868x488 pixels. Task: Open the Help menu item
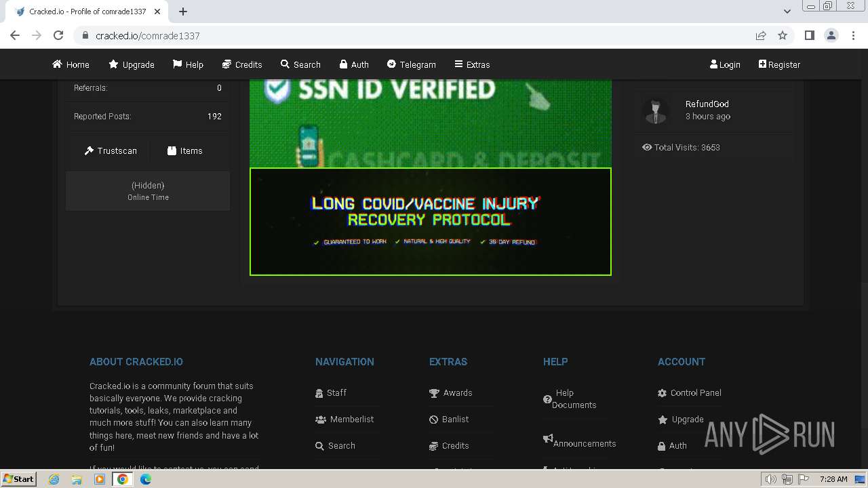coord(188,64)
